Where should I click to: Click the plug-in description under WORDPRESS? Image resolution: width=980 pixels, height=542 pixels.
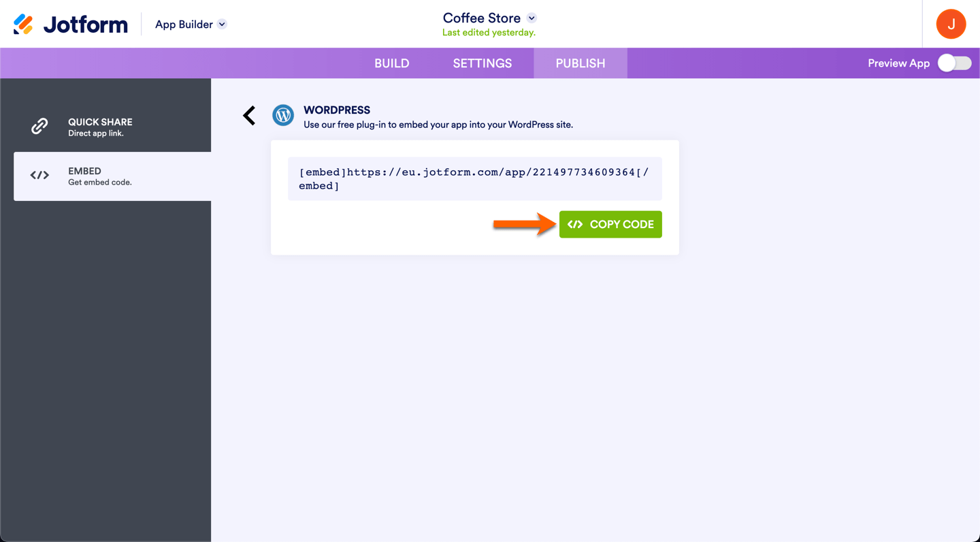438,125
